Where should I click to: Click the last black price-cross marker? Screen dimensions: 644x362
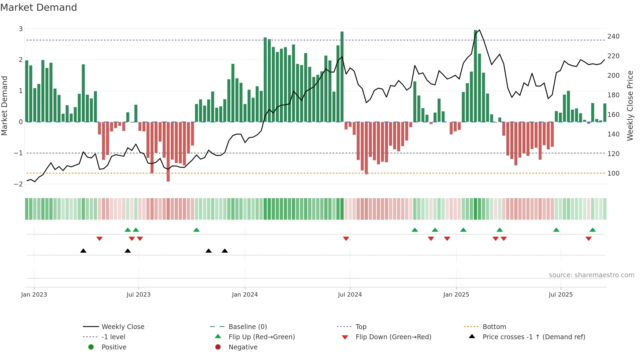click(x=225, y=251)
